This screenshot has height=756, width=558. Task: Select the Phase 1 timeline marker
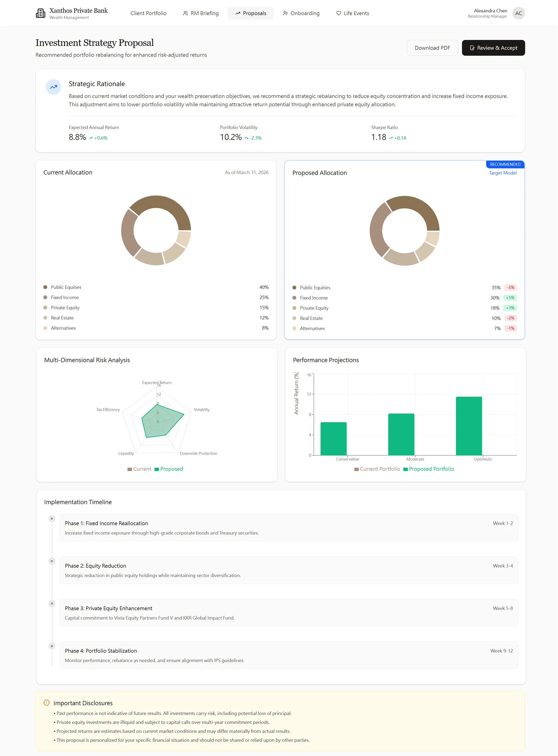tap(52, 519)
